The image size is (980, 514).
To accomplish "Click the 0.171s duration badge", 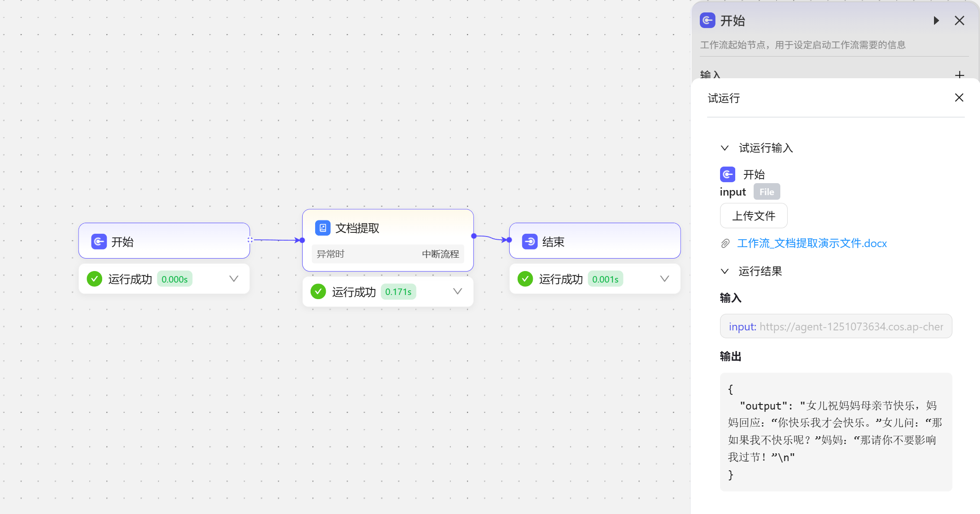I will click(398, 292).
